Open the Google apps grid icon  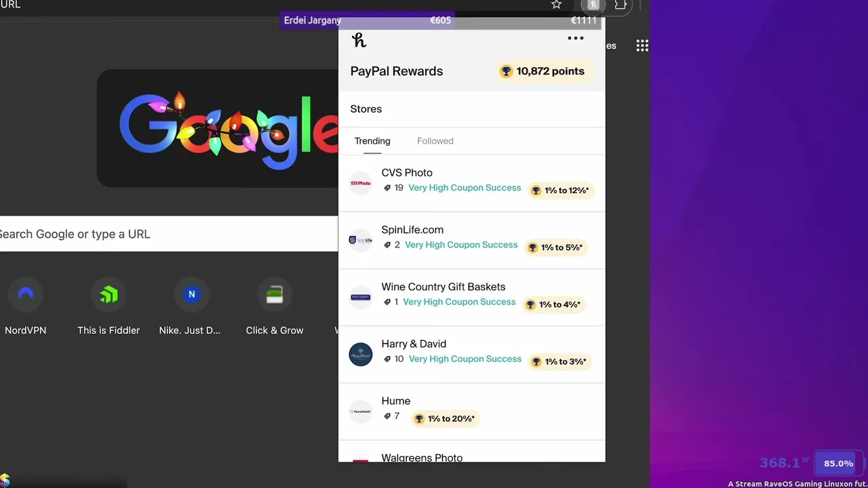pos(642,46)
